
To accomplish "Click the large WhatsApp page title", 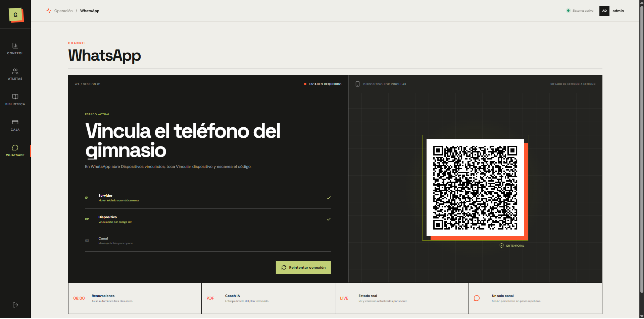I will [104, 56].
